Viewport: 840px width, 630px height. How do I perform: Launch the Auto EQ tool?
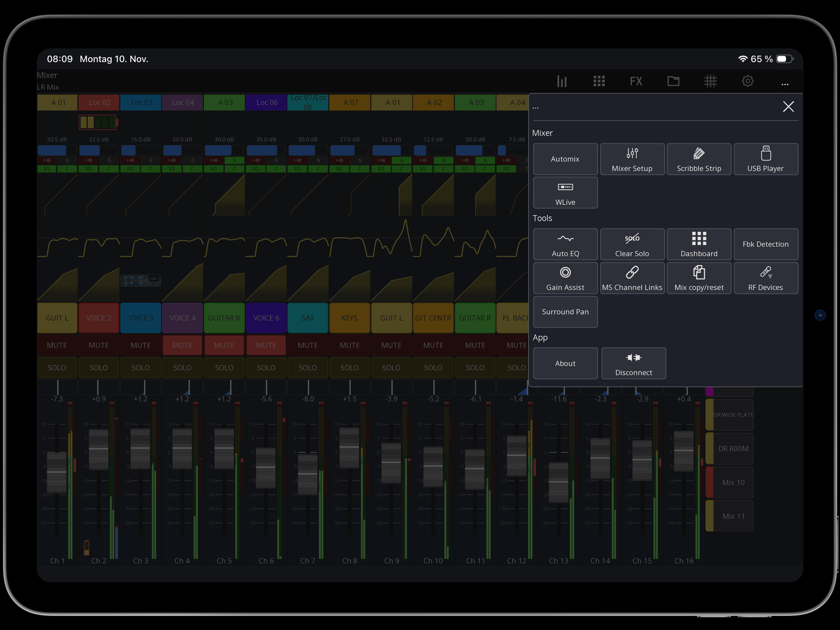point(565,244)
